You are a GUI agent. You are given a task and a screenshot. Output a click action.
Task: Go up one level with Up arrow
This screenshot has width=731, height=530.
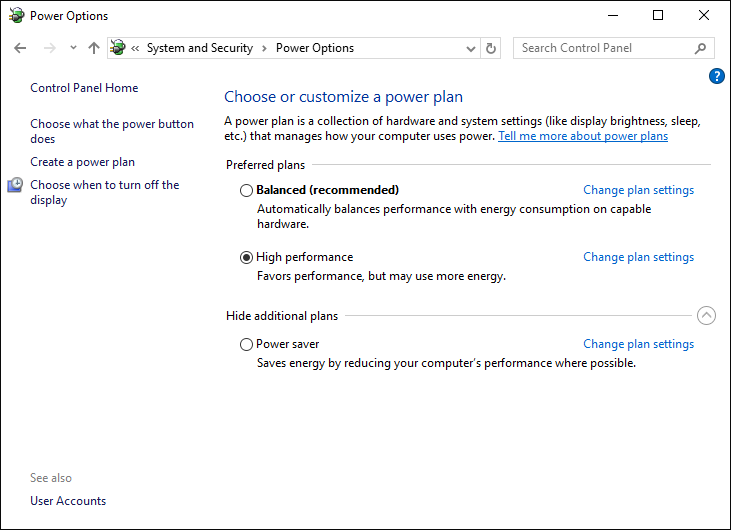click(94, 48)
